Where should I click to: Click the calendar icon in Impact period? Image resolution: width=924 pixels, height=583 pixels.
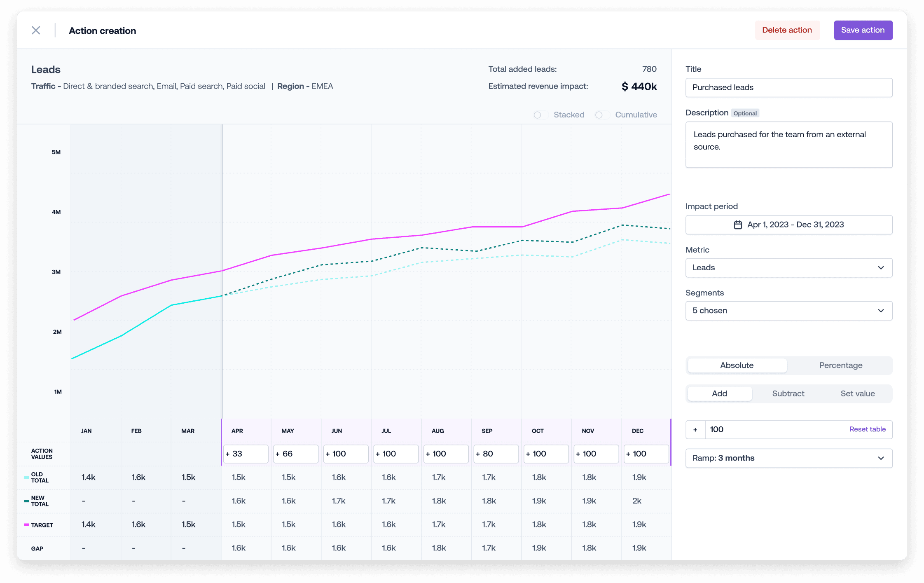738,225
